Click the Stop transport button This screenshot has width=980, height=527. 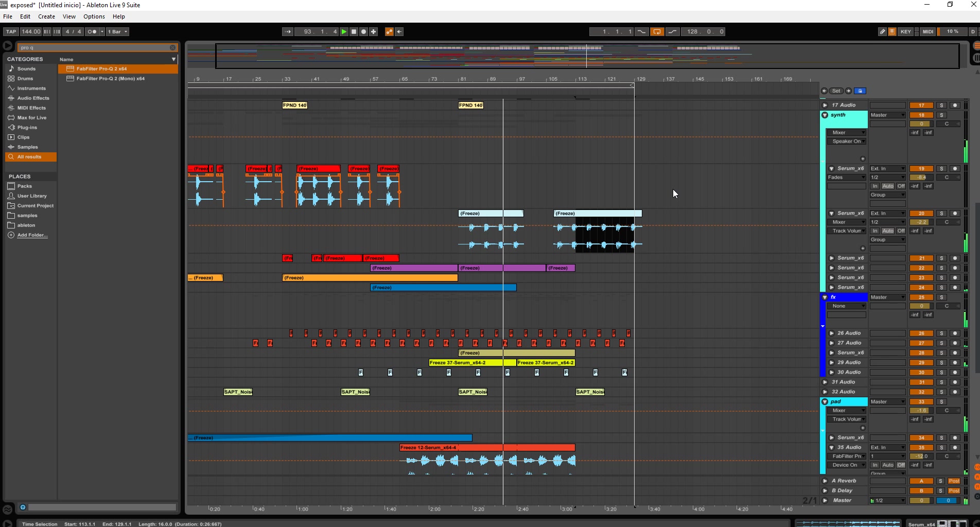click(x=354, y=32)
